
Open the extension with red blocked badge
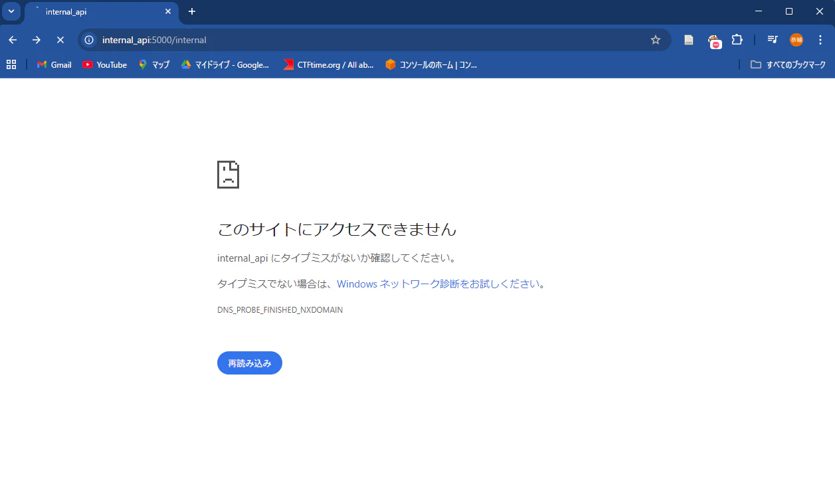click(714, 41)
